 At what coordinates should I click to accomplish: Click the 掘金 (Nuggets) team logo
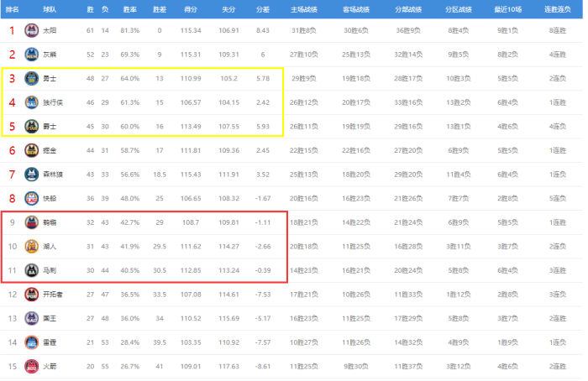(x=31, y=150)
